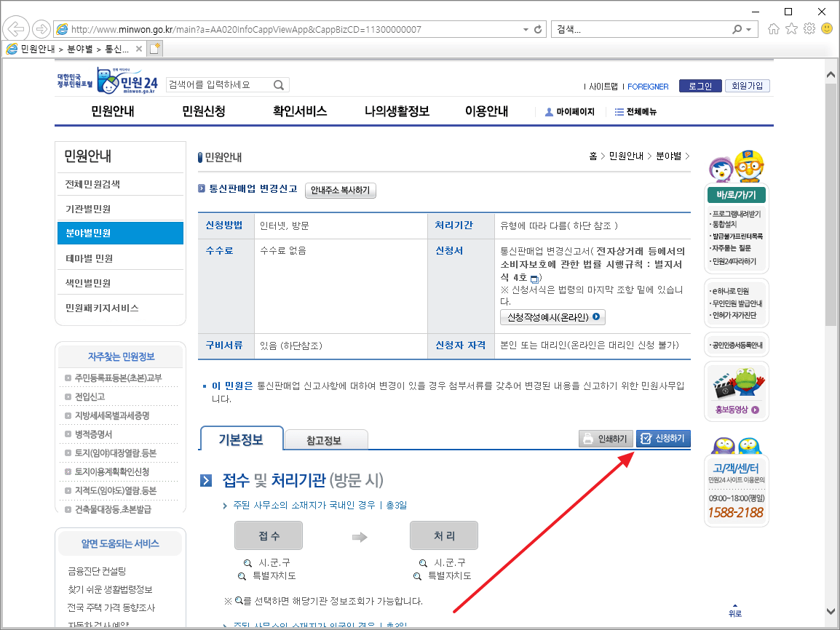
Task: Open the 별지서식 4호 form file icon
Action: coord(534,279)
